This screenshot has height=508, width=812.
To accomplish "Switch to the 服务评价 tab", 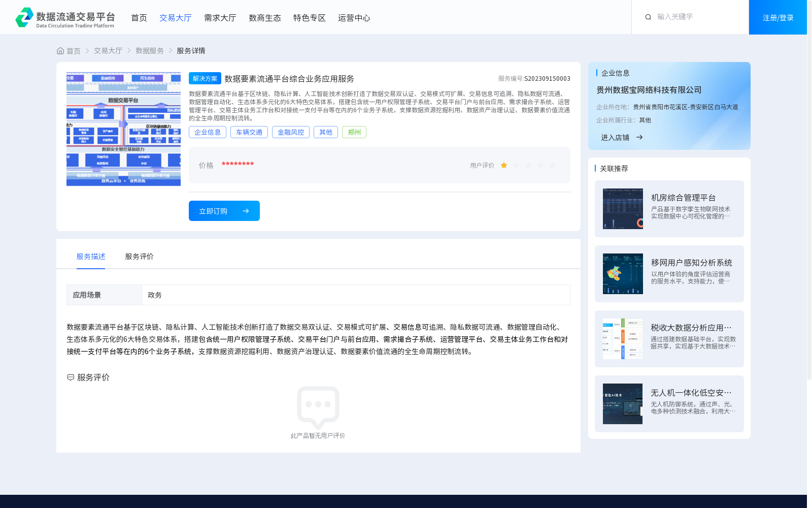I will click(x=140, y=257).
